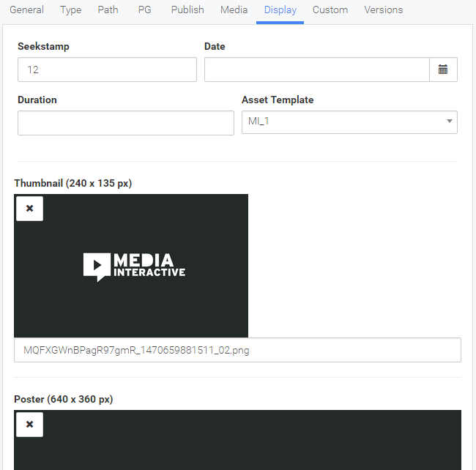
Task: Click the Duration input field
Action: pos(126,123)
